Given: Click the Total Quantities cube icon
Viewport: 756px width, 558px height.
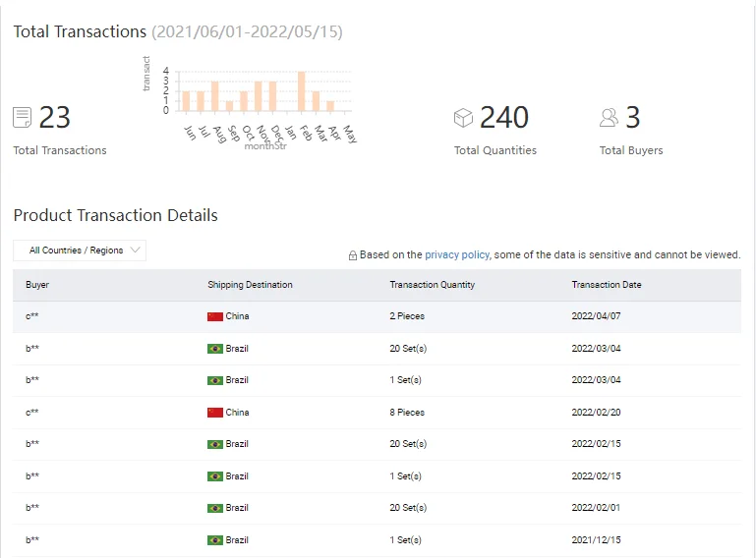Looking at the screenshot, I should coord(463,118).
